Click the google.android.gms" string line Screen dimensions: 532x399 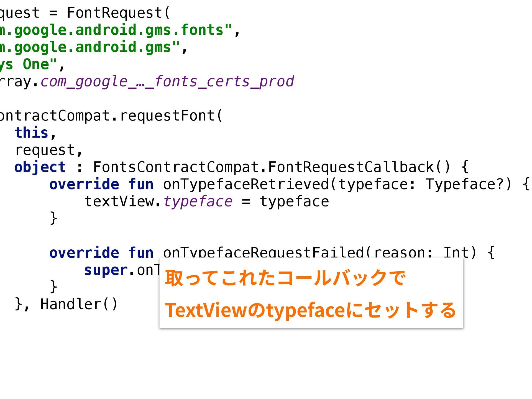94,47
